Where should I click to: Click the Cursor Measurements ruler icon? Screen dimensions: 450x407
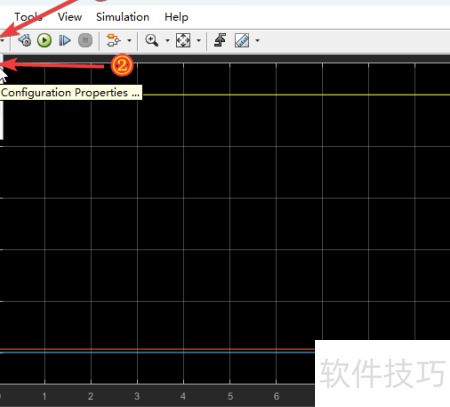(242, 40)
